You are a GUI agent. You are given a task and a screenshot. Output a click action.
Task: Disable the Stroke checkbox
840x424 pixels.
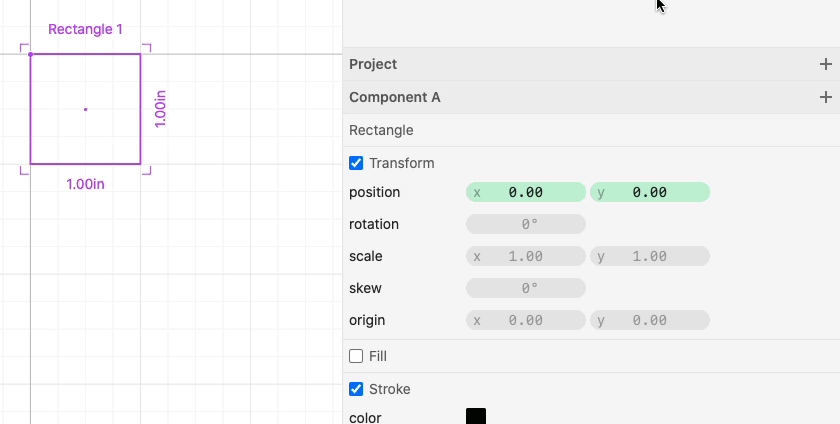point(356,389)
